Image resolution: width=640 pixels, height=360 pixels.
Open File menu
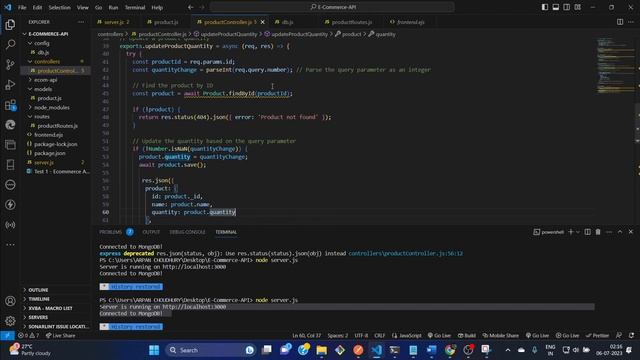pos(22,7)
